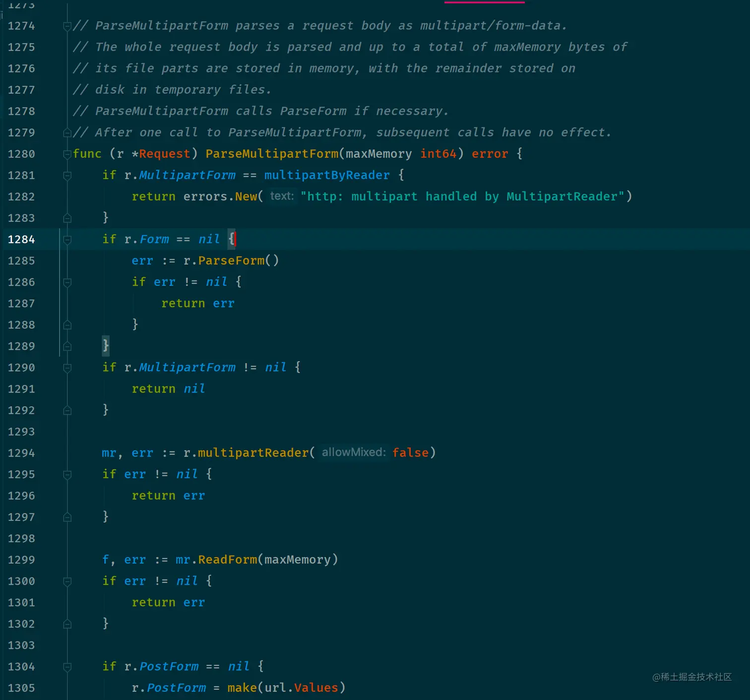Click fold end marker at line 1297
The width and height of the screenshot is (750, 700).
tap(67, 517)
